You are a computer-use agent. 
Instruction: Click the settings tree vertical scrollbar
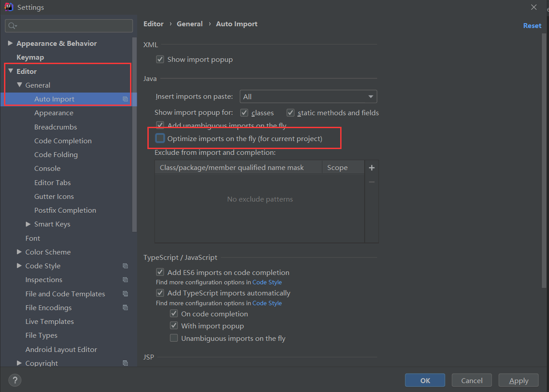[134, 134]
